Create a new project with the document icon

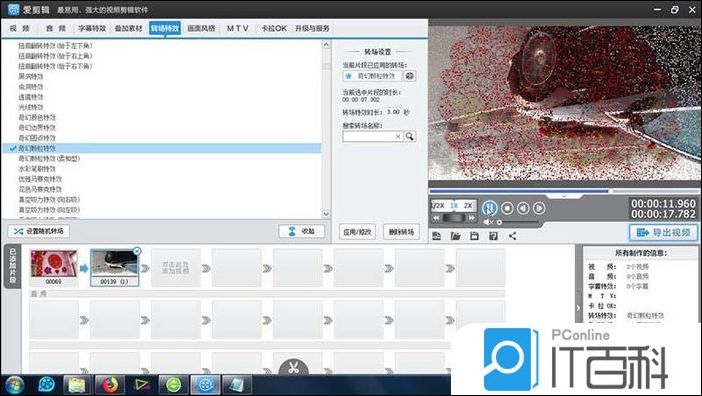pos(437,236)
